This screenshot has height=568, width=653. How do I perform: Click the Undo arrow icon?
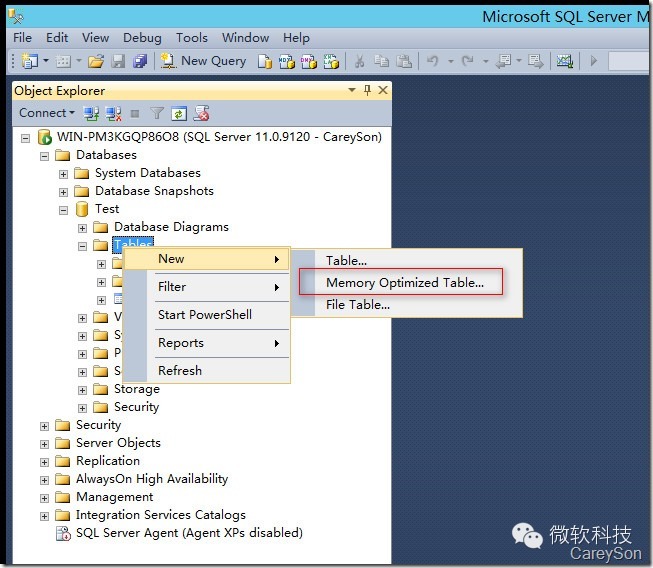click(433, 62)
